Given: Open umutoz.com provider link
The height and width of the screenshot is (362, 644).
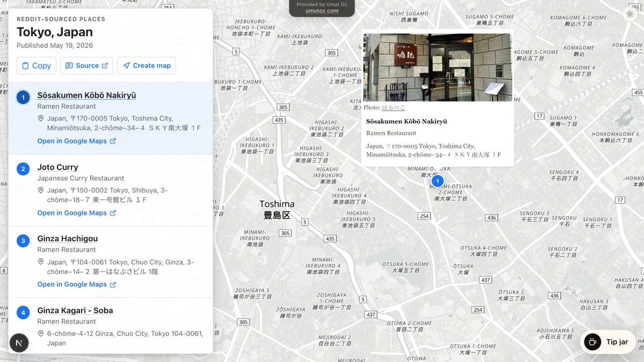Looking at the screenshot, I should click(x=322, y=10).
